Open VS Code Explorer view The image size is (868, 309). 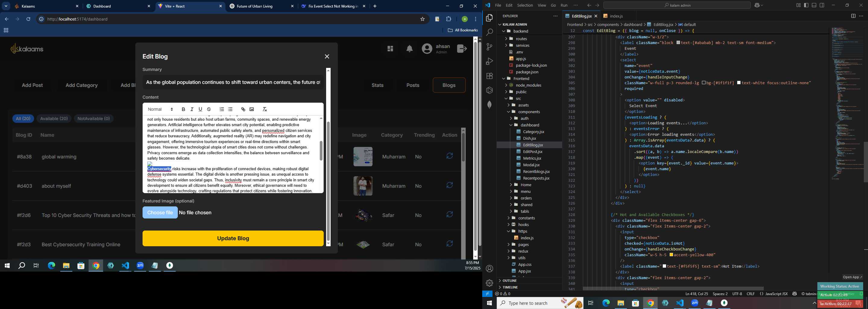point(489,18)
